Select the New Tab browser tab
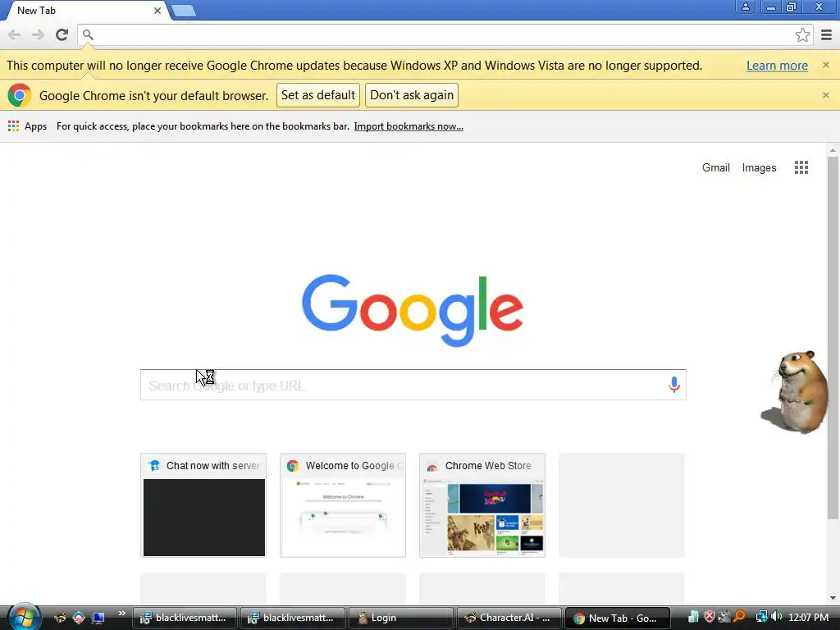840x630 pixels. click(85, 11)
